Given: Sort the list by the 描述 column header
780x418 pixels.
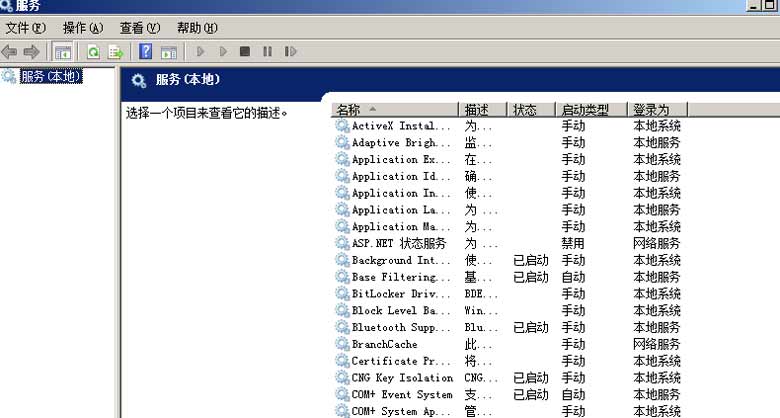Looking at the screenshot, I should pos(483,109).
